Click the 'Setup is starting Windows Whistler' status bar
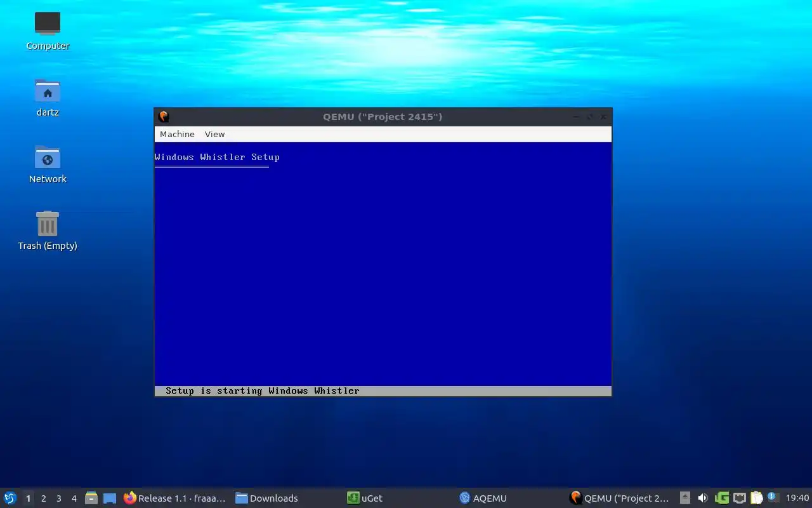 pyautogui.click(x=383, y=391)
